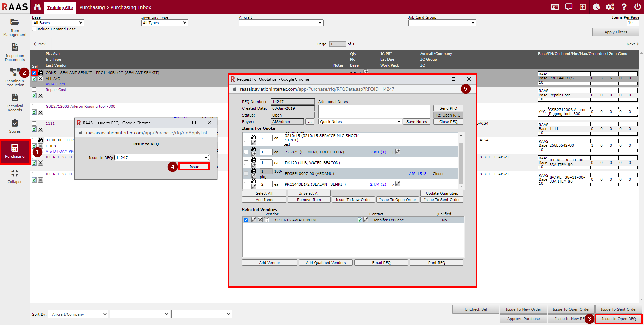The height and width of the screenshot is (325, 644).
Task: Tick the Repair Cost row checkbox
Action: click(34, 90)
